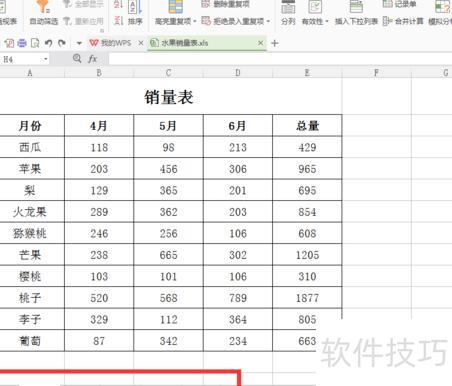
Task: Click the print preview icon
Action: pos(35,43)
